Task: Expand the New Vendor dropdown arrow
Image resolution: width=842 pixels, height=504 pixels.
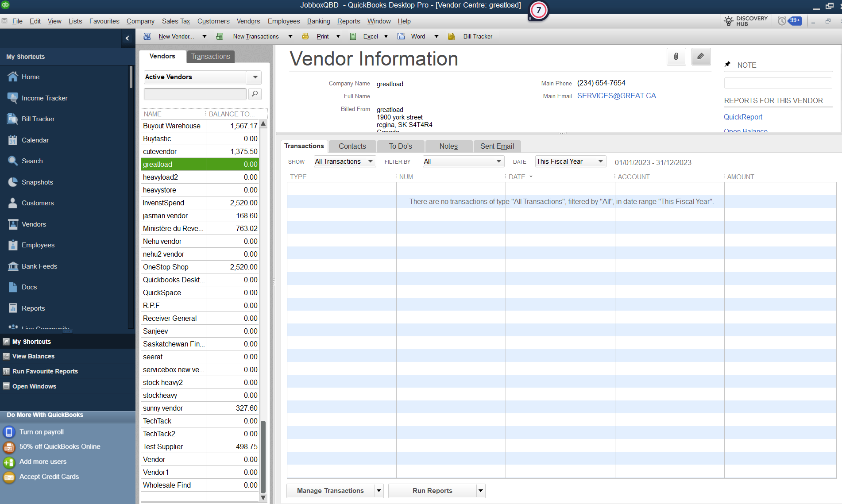Action: coord(204,36)
